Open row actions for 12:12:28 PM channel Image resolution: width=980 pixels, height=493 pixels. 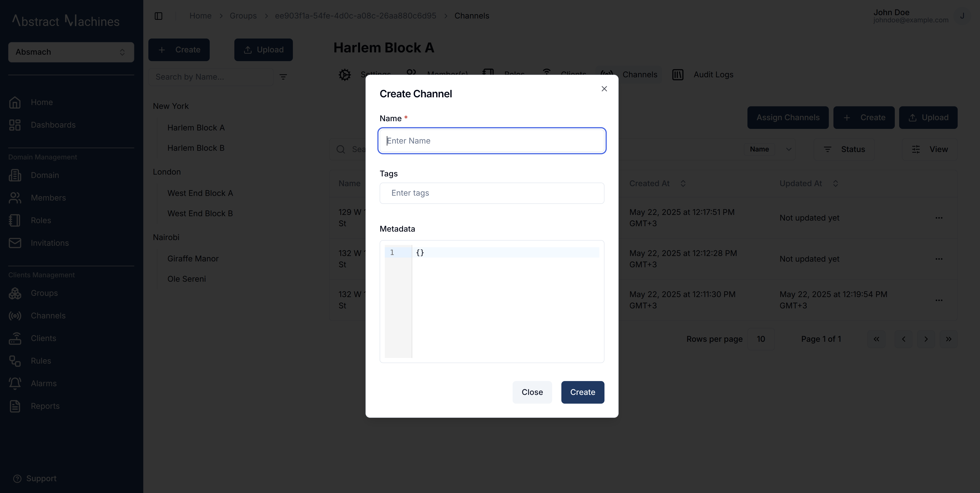click(x=939, y=259)
